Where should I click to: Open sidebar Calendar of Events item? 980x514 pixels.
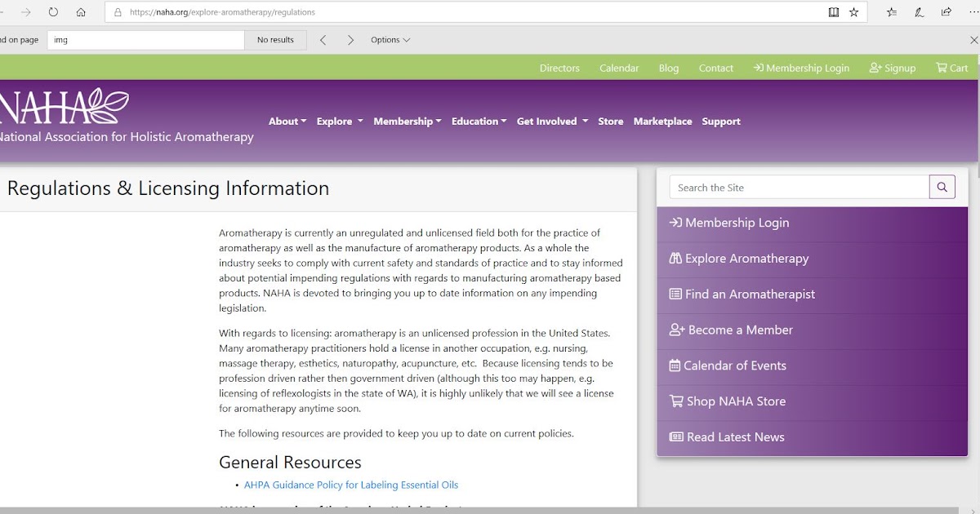(x=812, y=366)
